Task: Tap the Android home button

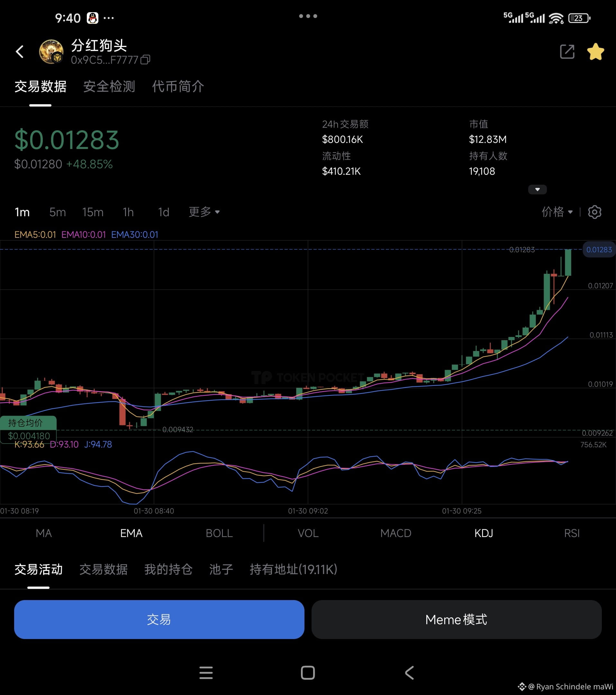Action: tap(308, 672)
